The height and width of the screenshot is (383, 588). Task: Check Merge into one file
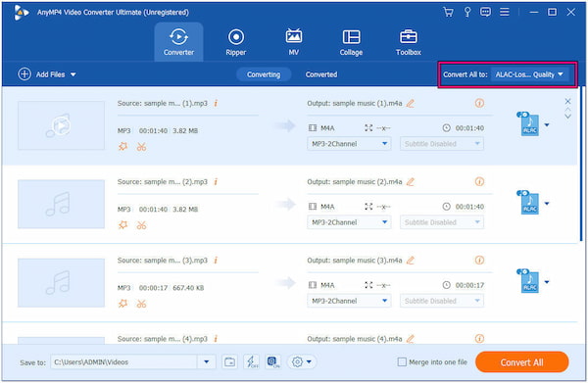point(402,362)
